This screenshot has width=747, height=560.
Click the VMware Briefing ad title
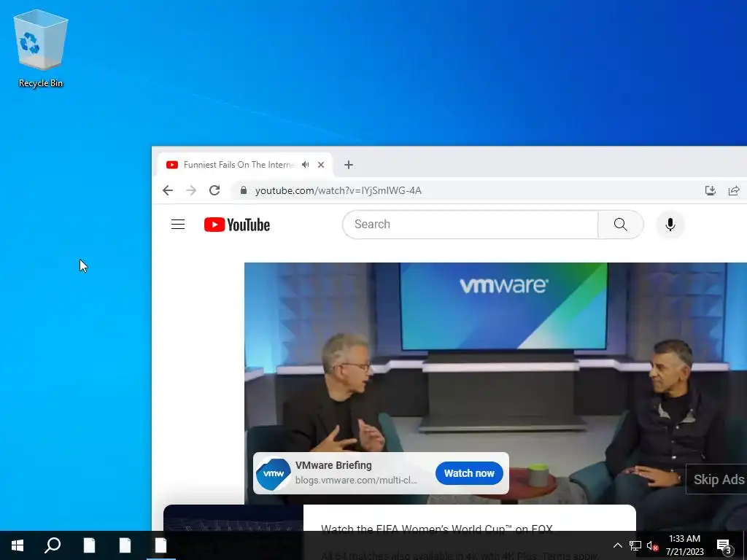tap(333, 465)
